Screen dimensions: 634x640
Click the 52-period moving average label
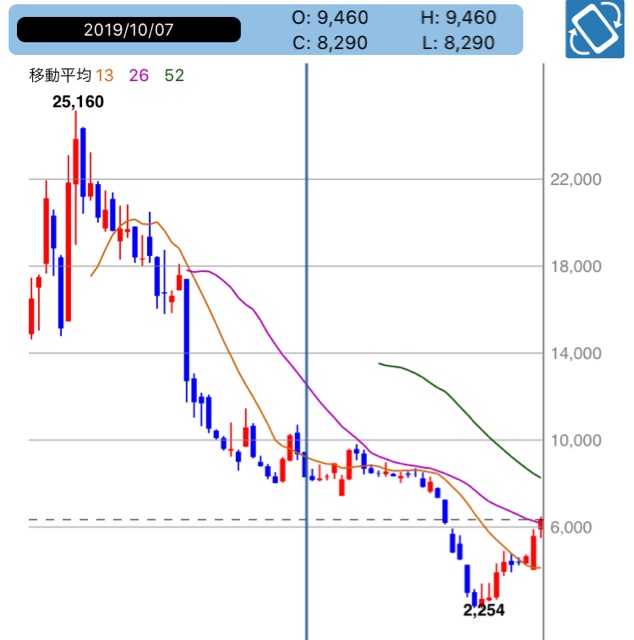tap(174, 76)
